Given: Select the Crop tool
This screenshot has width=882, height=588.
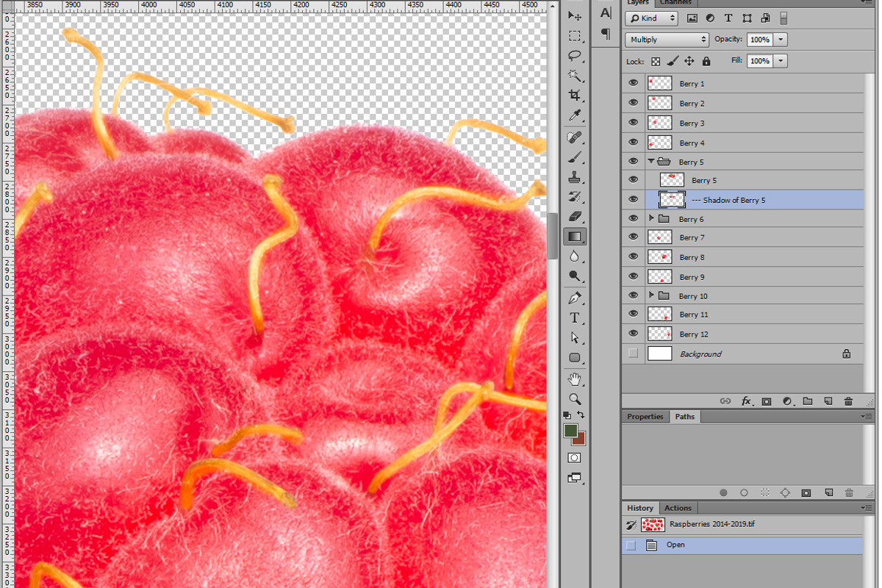Looking at the screenshot, I should point(575,96).
